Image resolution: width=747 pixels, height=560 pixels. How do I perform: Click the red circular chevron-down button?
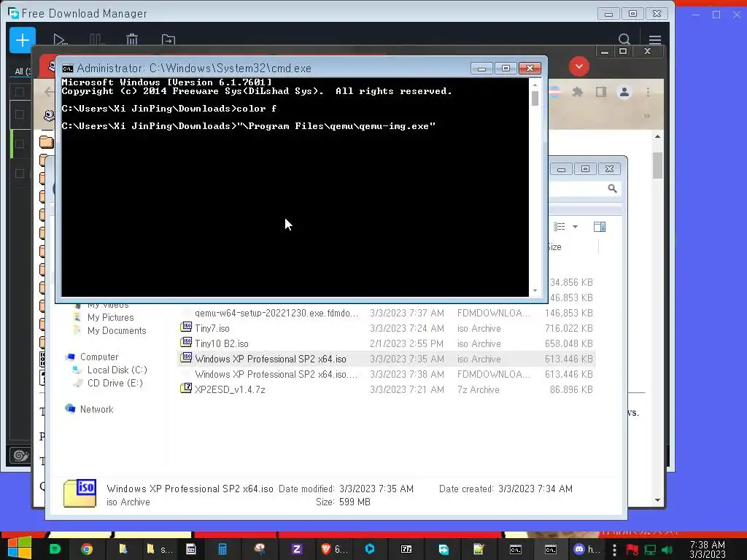[x=578, y=66]
